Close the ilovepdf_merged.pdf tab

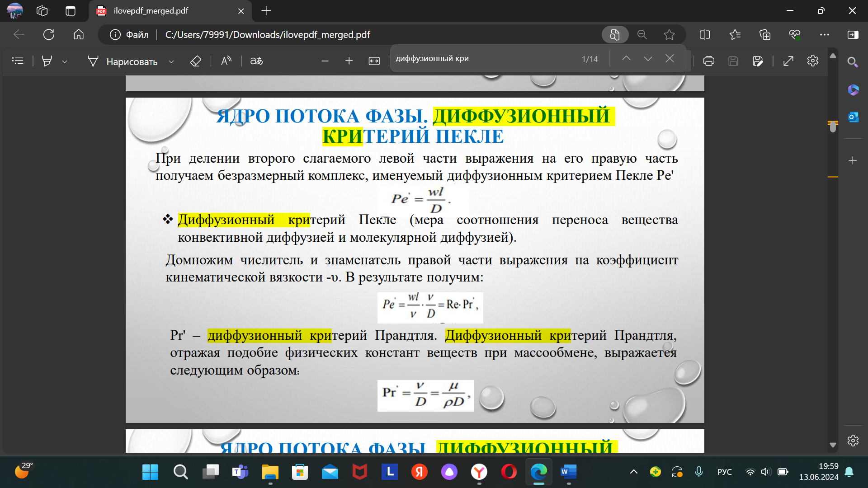click(241, 11)
